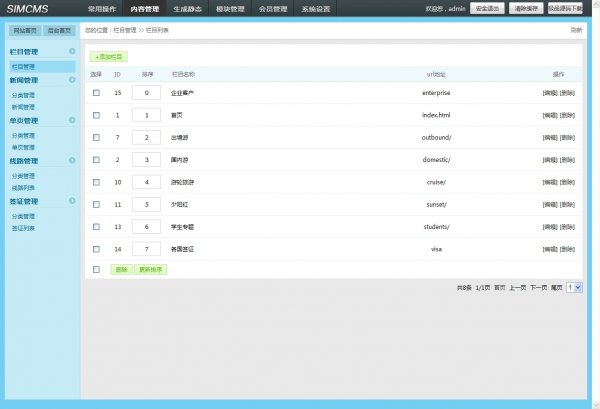The image size is (600, 409).
Task: Open the page number dropdown
Action: coord(574,288)
